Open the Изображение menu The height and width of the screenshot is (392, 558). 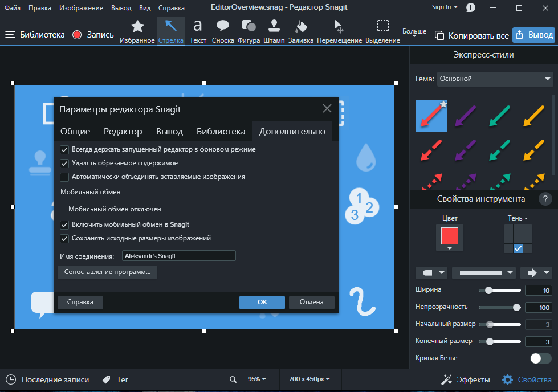coord(81,7)
